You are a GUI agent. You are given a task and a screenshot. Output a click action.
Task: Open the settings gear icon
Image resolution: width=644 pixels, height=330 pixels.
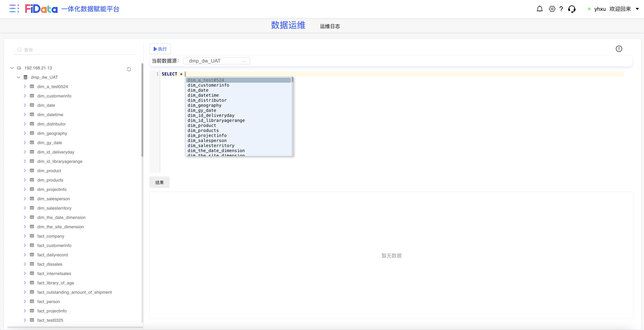click(552, 9)
